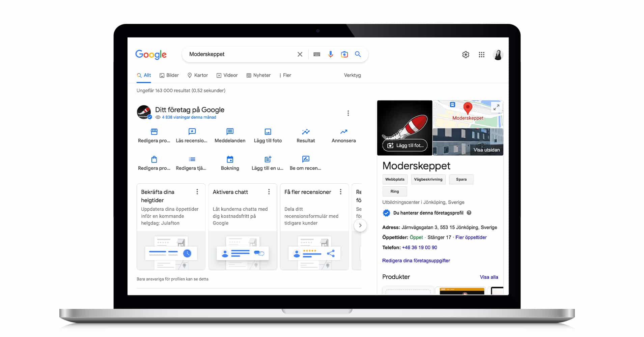Open three-dot menu for Ditt företag på Google
The width and height of the screenshot is (644, 337).
[x=348, y=113]
